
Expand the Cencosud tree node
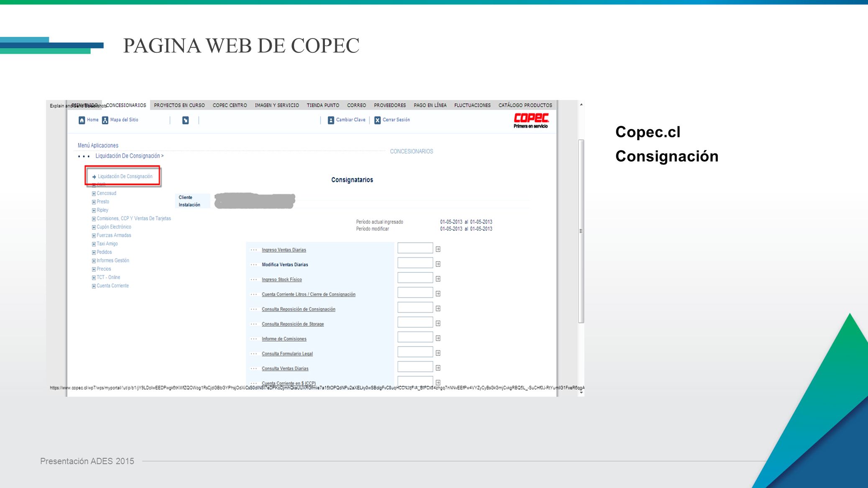pos(94,194)
